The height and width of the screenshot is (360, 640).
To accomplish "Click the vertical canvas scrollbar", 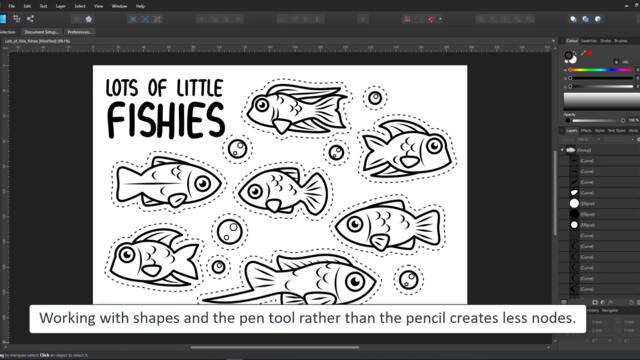I will pyautogui.click(x=555, y=193).
